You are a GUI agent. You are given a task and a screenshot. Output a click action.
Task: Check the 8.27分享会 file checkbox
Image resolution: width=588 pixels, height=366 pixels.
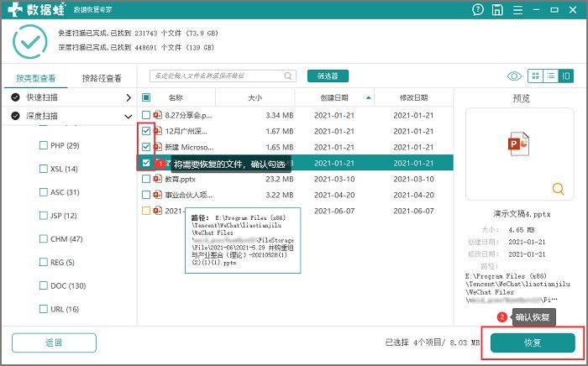(146, 115)
